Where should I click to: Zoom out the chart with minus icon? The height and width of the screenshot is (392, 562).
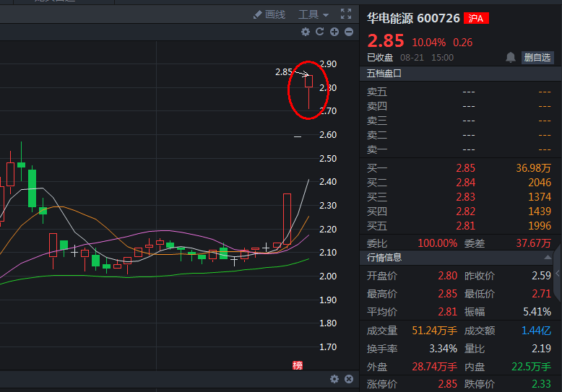pos(349,32)
